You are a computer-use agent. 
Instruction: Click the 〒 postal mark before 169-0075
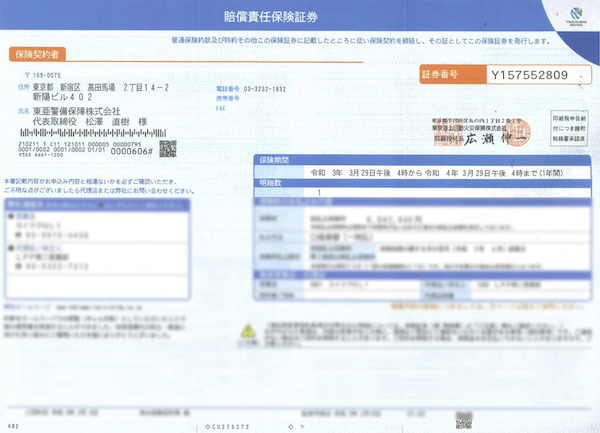tap(27, 75)
